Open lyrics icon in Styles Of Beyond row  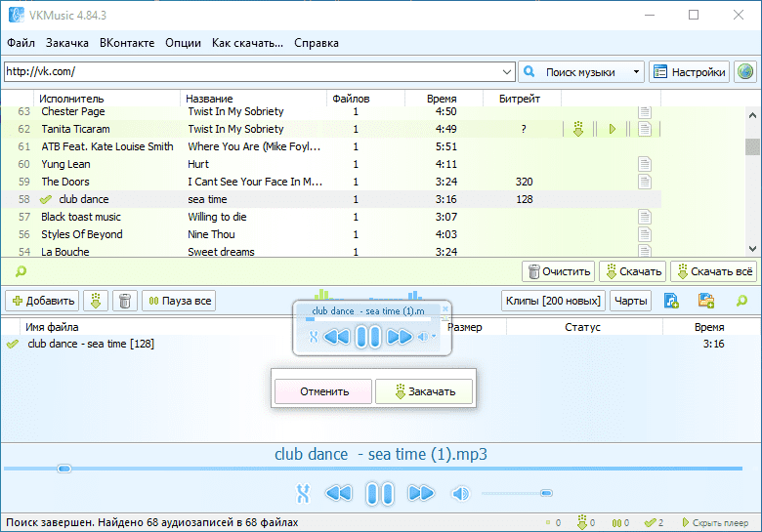click(x=645, y=234)
